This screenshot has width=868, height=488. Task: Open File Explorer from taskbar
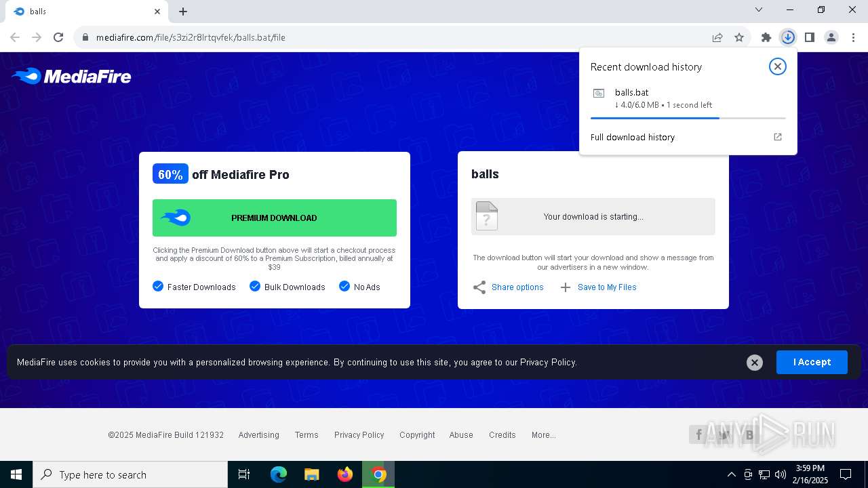tap(312, 474)
